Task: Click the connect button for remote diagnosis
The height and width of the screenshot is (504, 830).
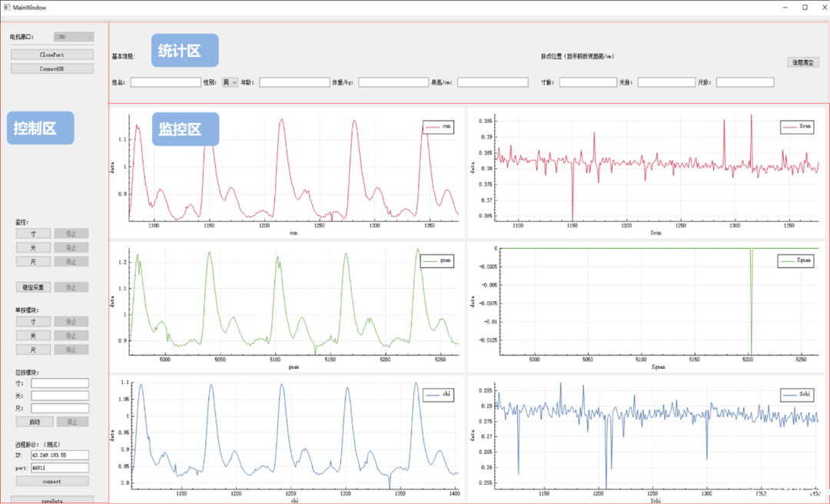Action: pyautogui.click(x=51, y=481)
